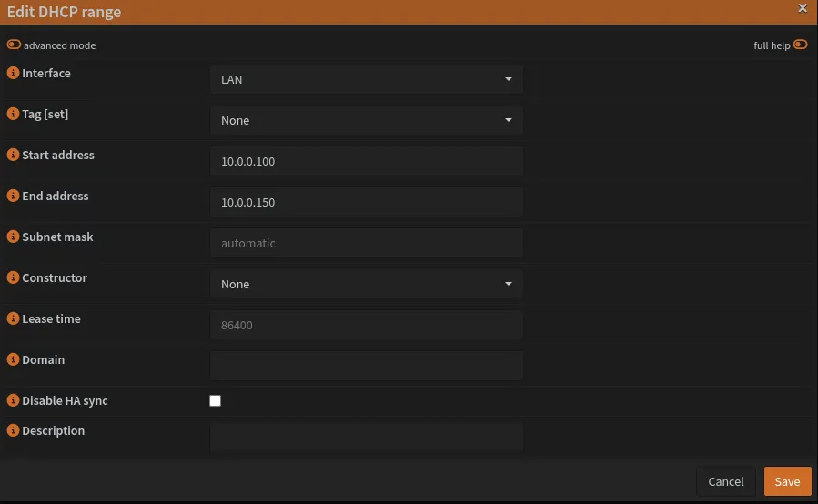Open the Interface dropdown showing LAN

pyautogui.click(x=366, y=79)
